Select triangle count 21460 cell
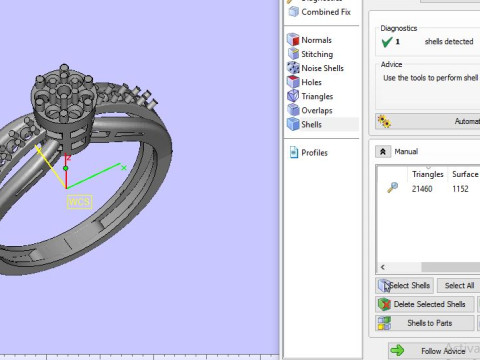 pos(422,189)
